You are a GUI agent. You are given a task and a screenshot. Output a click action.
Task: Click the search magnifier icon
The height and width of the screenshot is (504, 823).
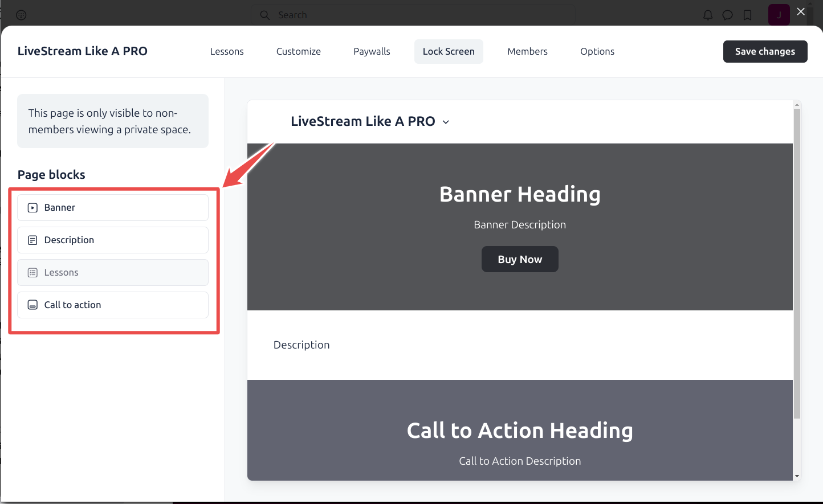tap(265, 15)
